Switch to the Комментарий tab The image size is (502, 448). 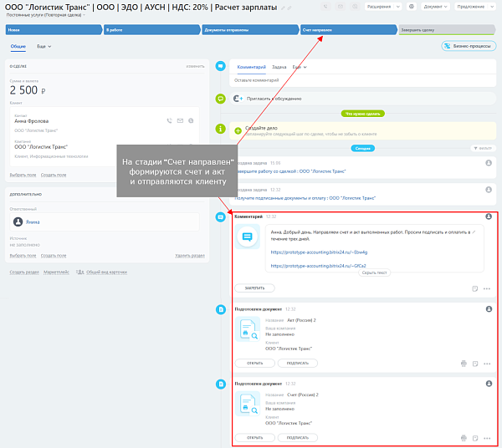pos(251,67)
